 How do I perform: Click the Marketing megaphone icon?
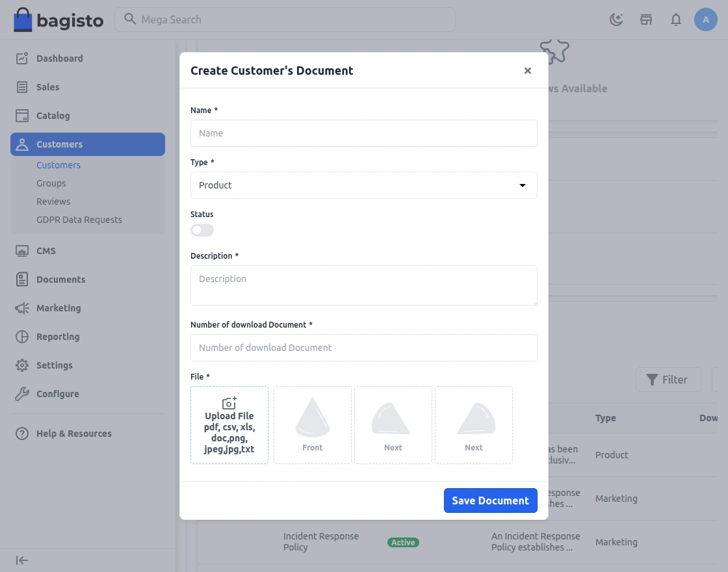(x=22, y=308)
